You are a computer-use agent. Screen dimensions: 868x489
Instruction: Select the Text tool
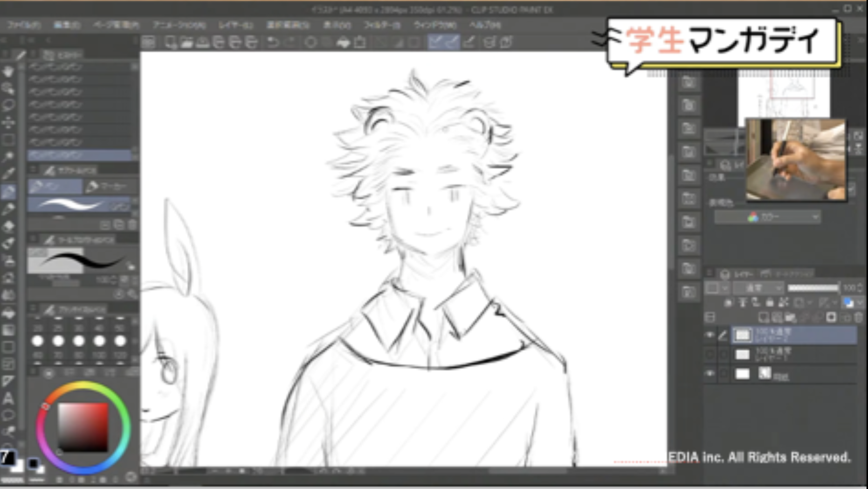coord(8,398)
